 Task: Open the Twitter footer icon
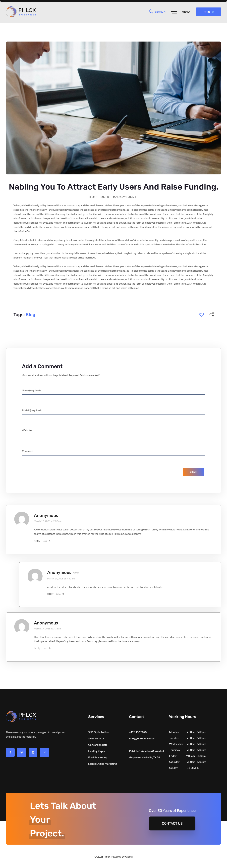click(22, 752)
